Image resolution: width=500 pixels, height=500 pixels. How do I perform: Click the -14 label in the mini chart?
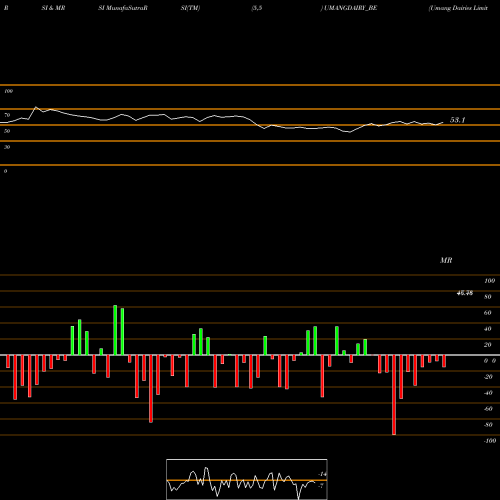click(322, 474)
